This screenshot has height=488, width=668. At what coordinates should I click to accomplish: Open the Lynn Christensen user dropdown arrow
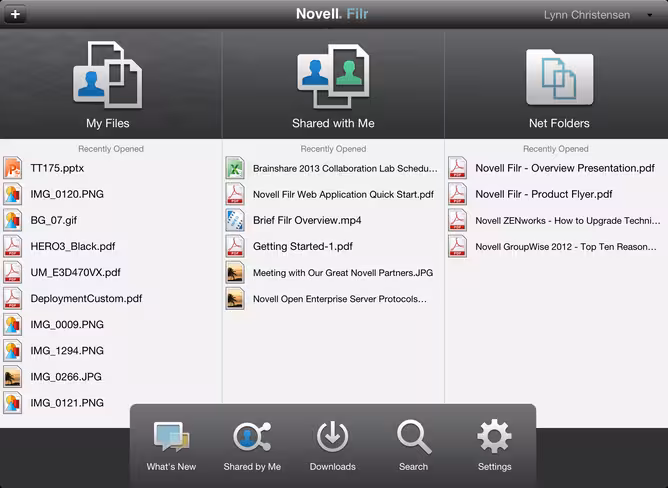coord(650,15)
